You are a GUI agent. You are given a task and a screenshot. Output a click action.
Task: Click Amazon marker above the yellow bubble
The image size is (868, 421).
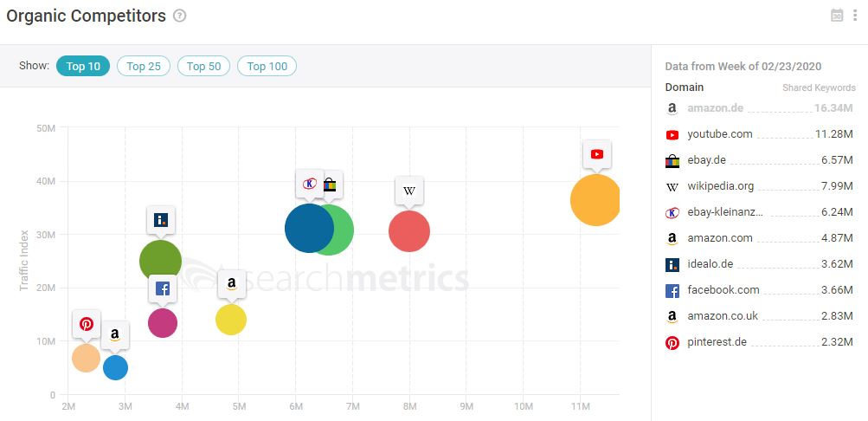(x=231, y=284)
